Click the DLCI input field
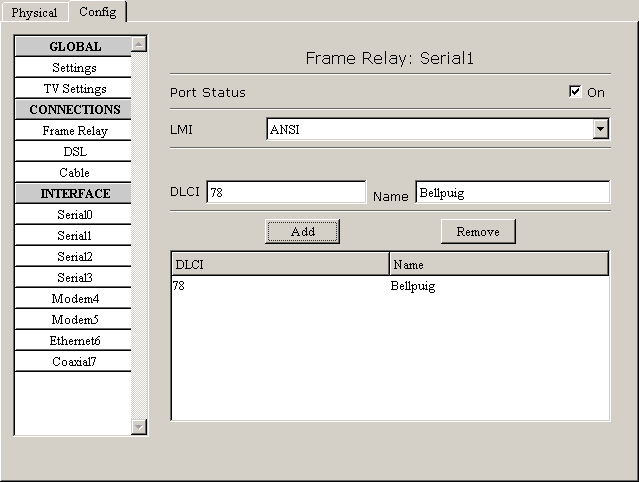This screenshot has width=639, height=482. 286,192
